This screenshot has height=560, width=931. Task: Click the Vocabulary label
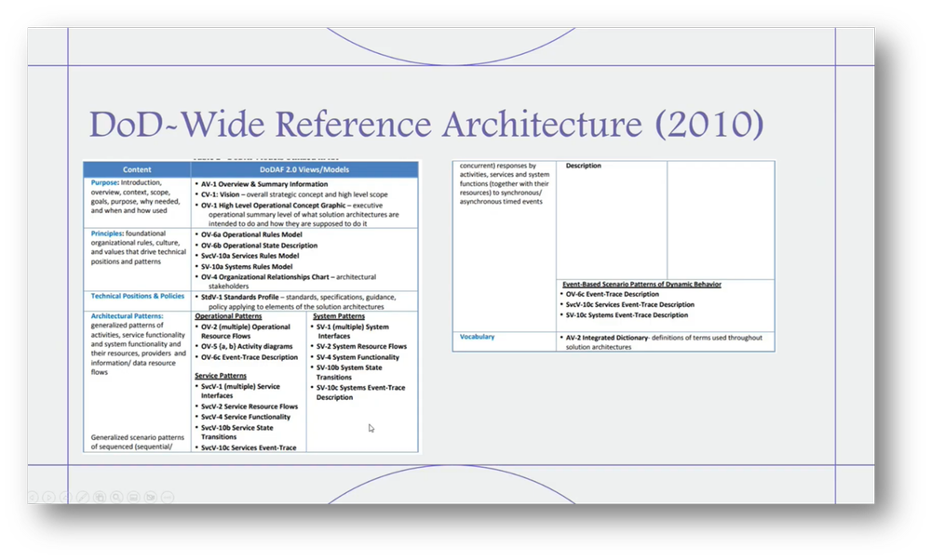pyautogui.click(x=477, y=337)
